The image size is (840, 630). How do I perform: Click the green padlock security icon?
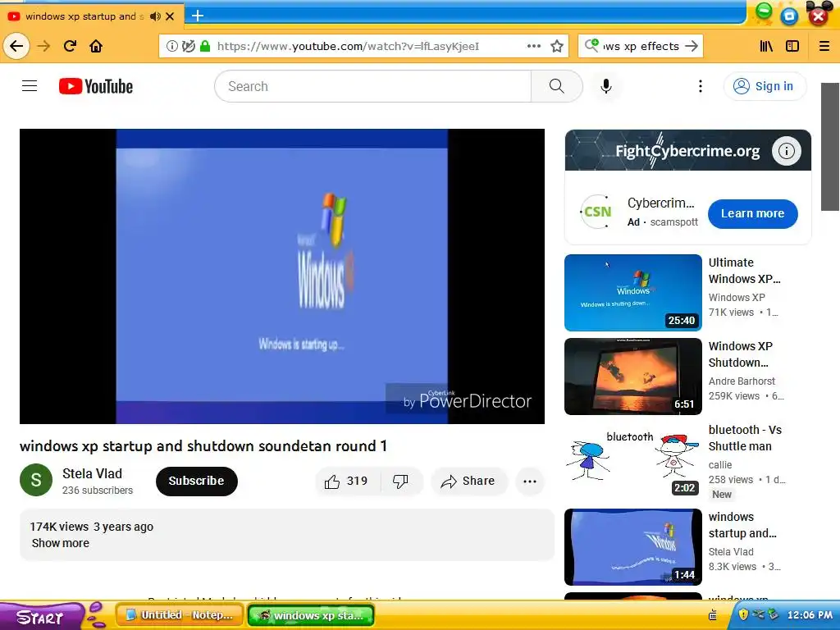tap(204, 46)
